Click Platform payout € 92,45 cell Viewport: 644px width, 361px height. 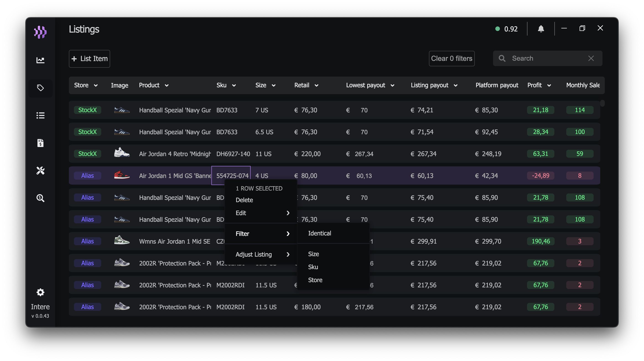[486, 132]
